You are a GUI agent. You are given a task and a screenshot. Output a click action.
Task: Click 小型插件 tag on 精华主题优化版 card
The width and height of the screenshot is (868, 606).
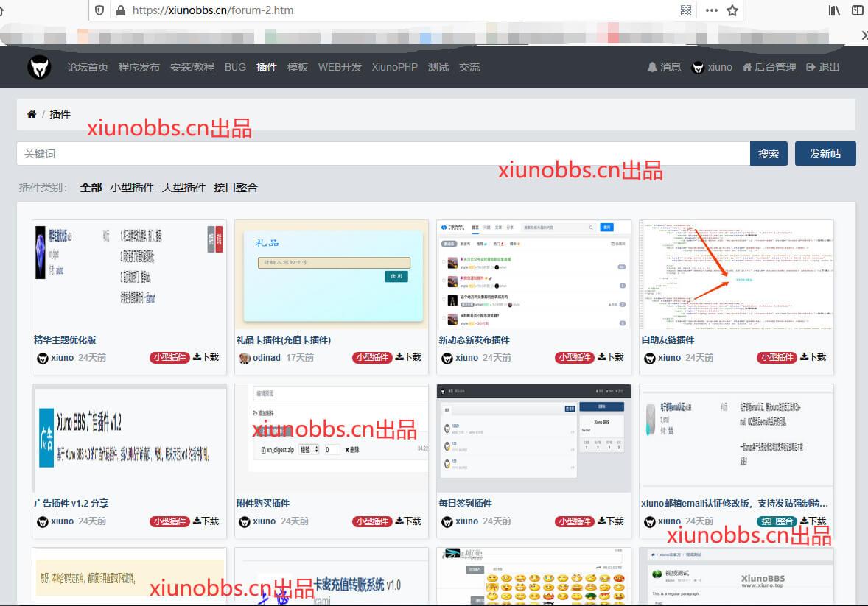[x=170, y=358]
